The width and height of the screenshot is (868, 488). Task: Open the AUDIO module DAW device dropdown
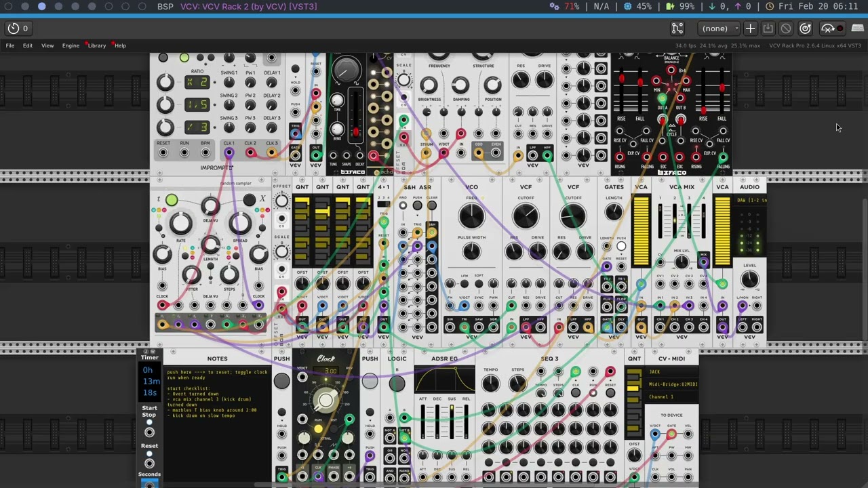749,200
